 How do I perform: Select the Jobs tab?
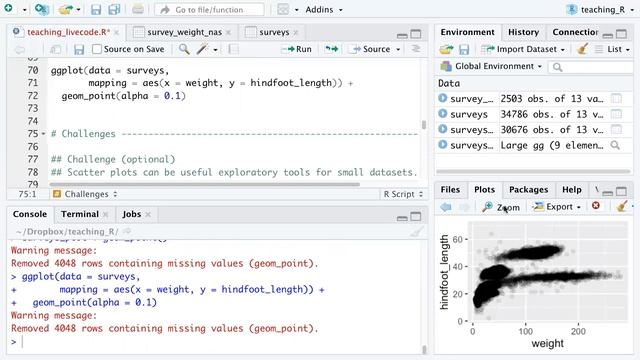pos(131,214)
